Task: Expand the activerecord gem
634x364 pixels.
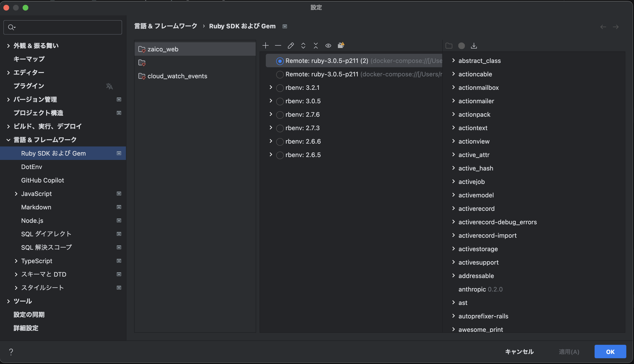Action: tap(453, 208)
